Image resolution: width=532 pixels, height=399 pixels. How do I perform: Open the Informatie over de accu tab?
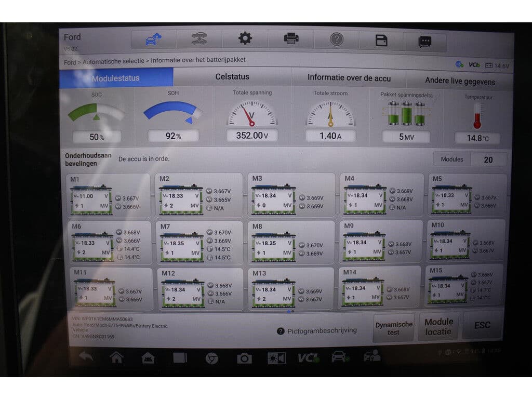point(349,78)
